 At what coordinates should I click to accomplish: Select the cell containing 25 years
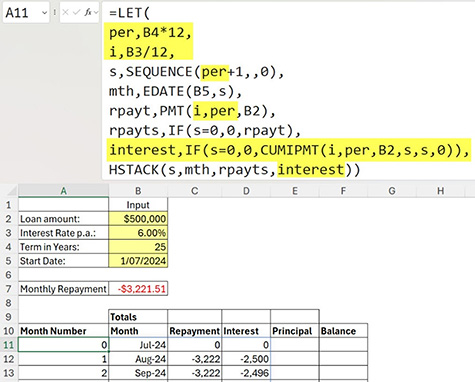pos(138,247)
